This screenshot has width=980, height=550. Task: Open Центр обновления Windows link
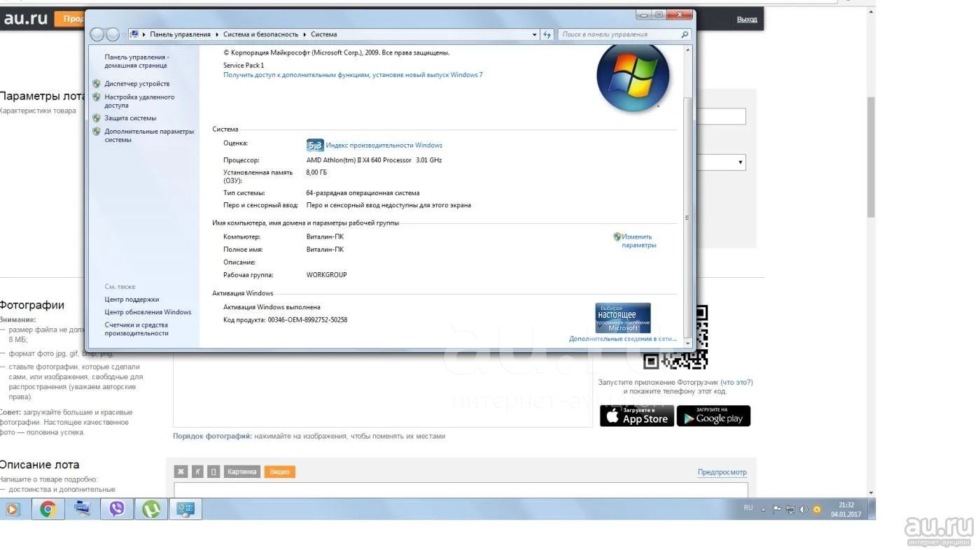point(148,312)
